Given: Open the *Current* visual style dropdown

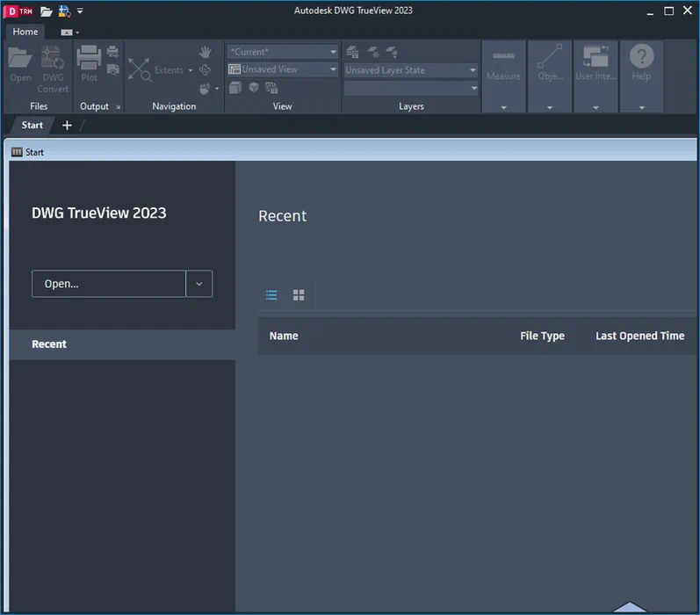Looking at the screenshot, I should point(283,52).
